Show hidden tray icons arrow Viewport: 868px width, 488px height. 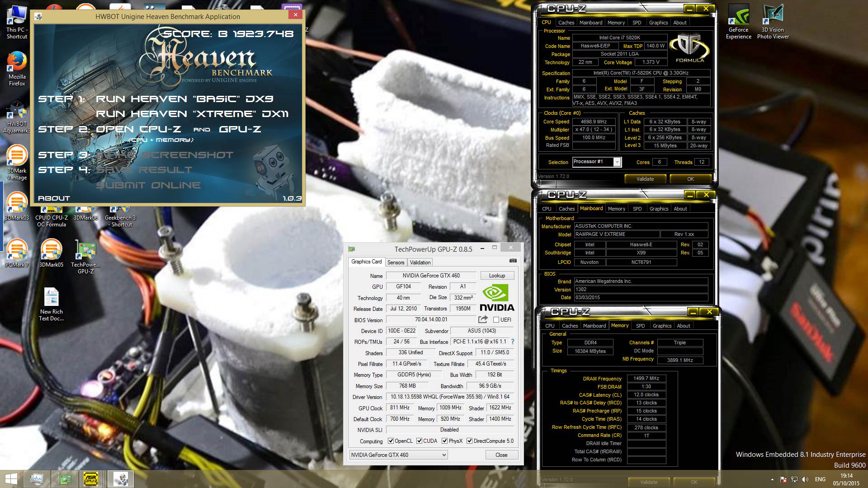coord(772,479)
